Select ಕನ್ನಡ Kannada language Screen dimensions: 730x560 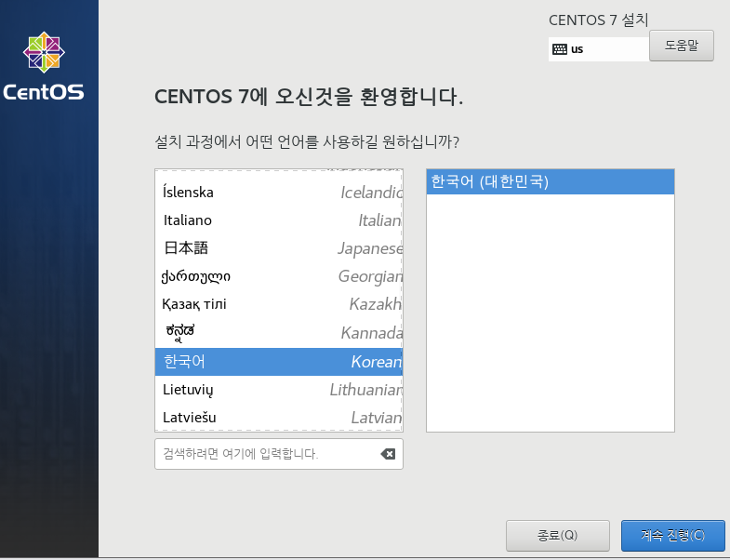(x=279, y=333)
